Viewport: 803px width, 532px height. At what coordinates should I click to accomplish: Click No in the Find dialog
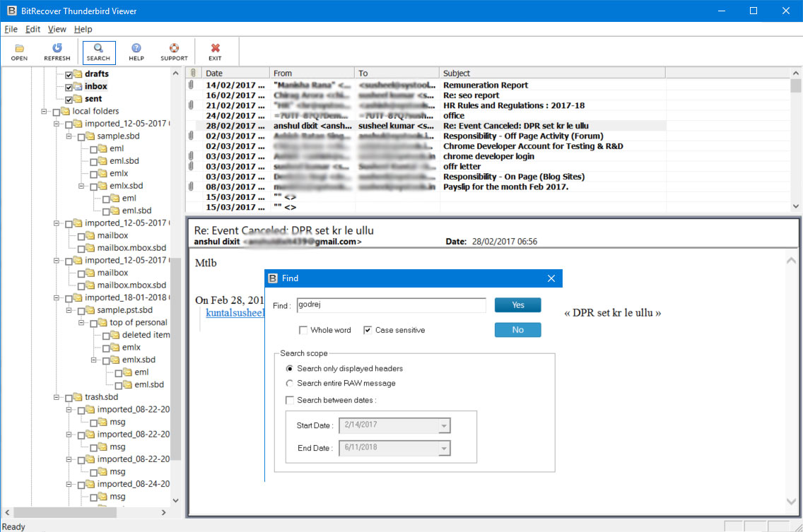[x=517, y=330]
